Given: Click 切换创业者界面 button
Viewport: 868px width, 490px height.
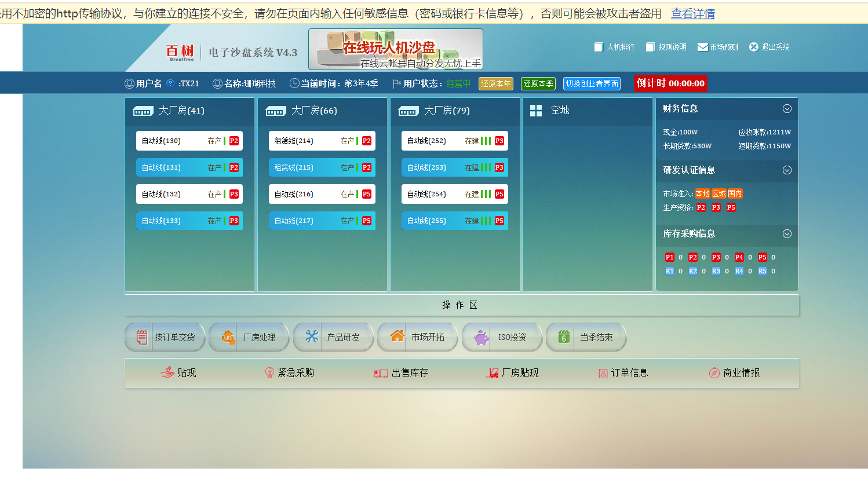Looking at the screenshot, I should click(x=592, y=84).
